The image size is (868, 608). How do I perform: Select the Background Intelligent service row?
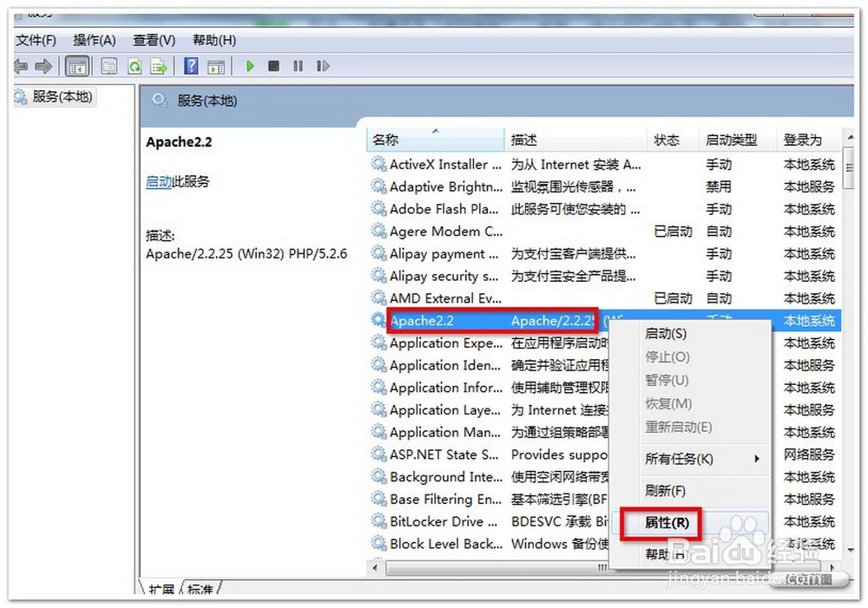603,477
